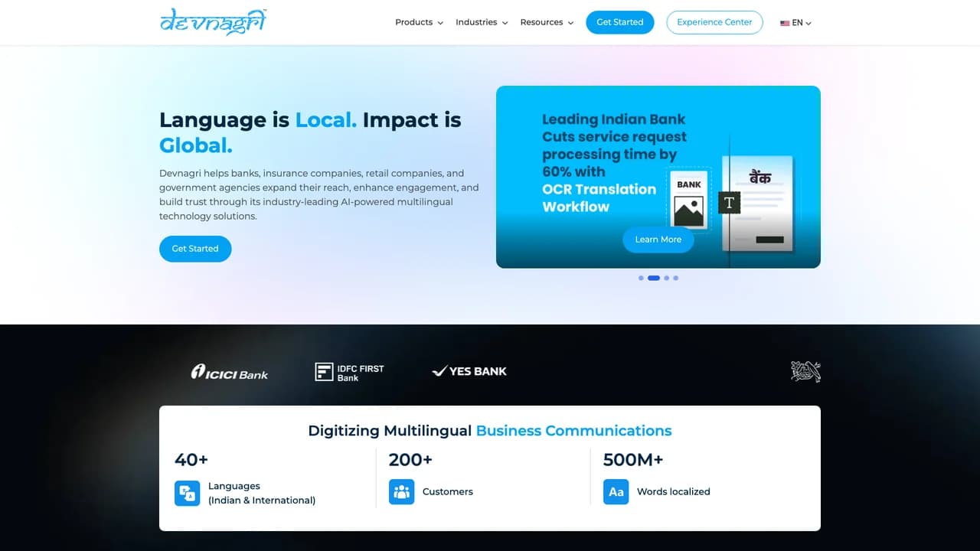This screenshot has width=980, height=551.
Task: Click the "Digitizing Multilingual Business Communications" heading
Action: [x=490, y=430]
